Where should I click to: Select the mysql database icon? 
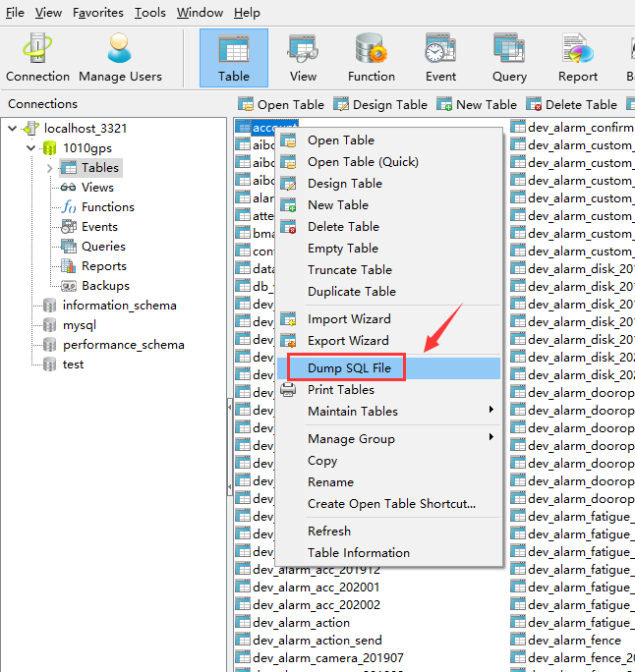tap(50, 325)
